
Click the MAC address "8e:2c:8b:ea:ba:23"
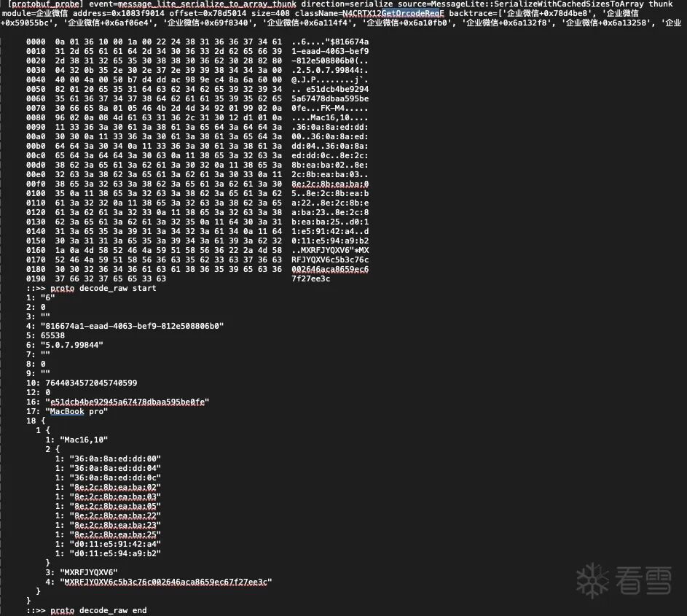115,525
